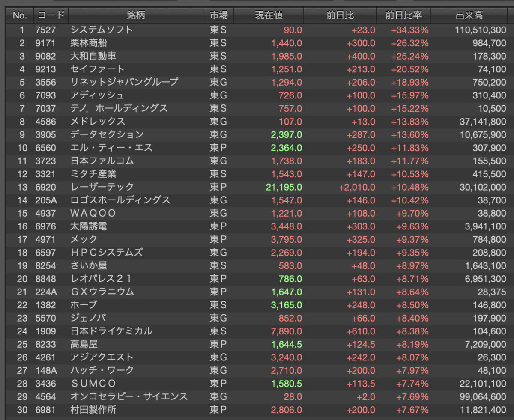
Task: Select the アディッシュ stock name
Action: pos(97,95)
